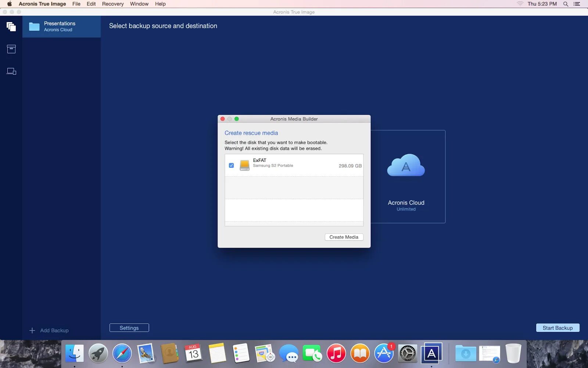Open FaceTime from the Dock

point(312,354)
